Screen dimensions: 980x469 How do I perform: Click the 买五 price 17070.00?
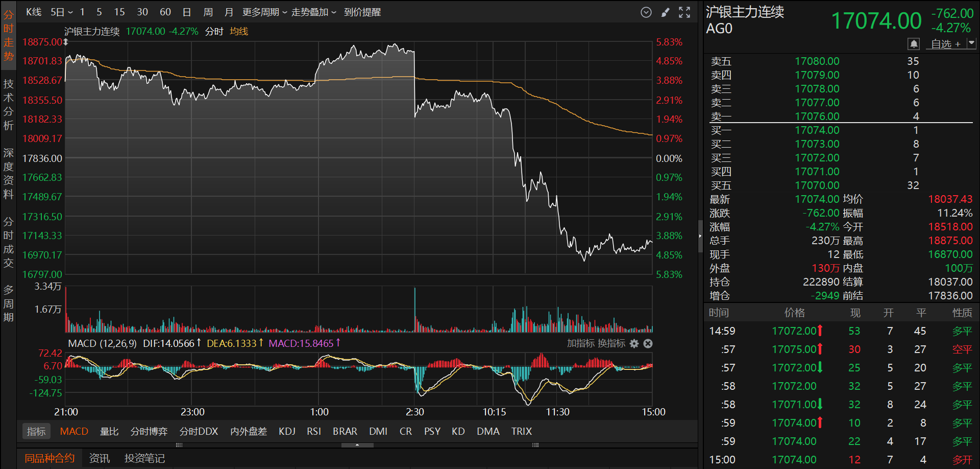point(817,185)
